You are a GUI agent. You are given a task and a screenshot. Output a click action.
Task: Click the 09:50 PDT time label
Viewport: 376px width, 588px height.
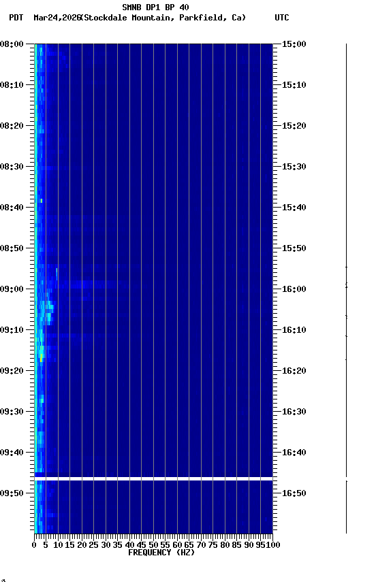(x=12, y=494)
